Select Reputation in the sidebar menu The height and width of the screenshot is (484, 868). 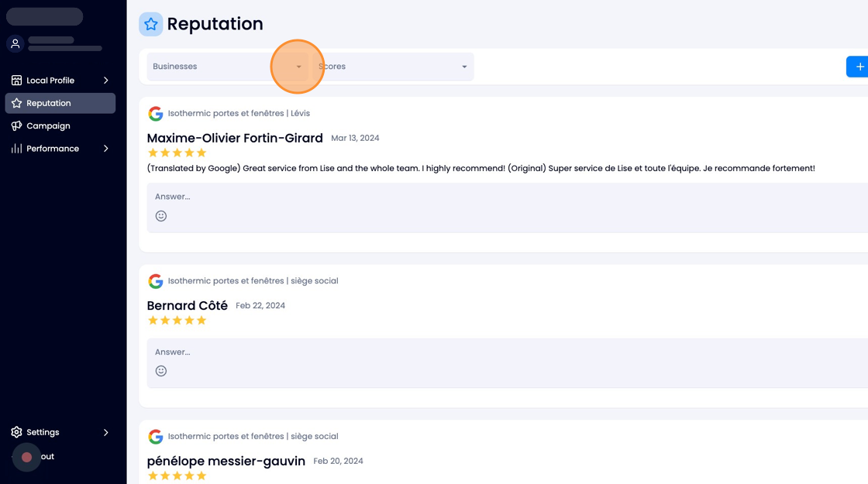pyautogui.click(x=60, y=103)
